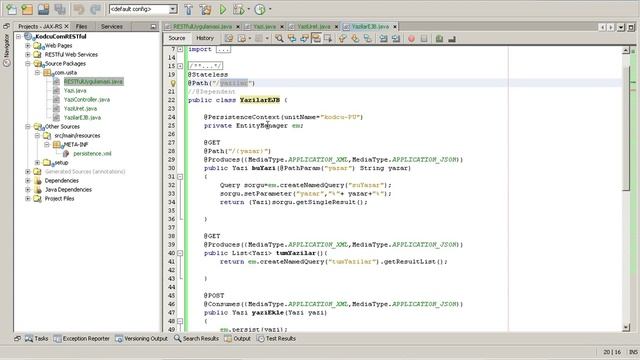Open the Search Results panel

tap(196, 338)
